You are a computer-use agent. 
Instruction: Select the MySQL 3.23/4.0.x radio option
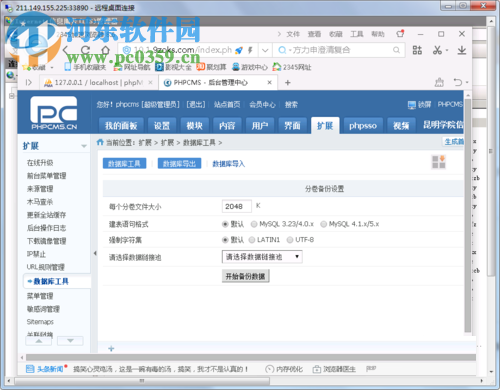[x=254, y=224]
